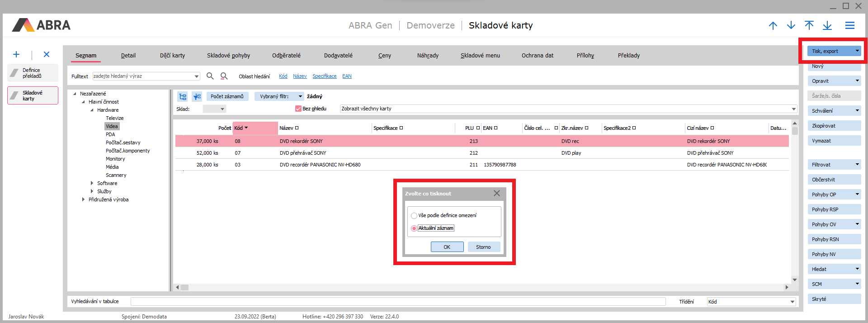Uncheck the 'Bez ohledu' checkbox

pos(298,109)
